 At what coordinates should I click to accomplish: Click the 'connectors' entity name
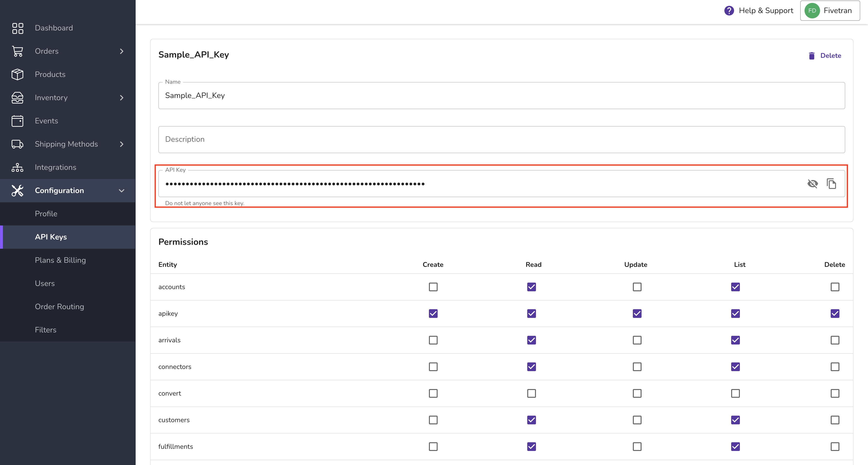pyautogui.click(x=175, y=367)
